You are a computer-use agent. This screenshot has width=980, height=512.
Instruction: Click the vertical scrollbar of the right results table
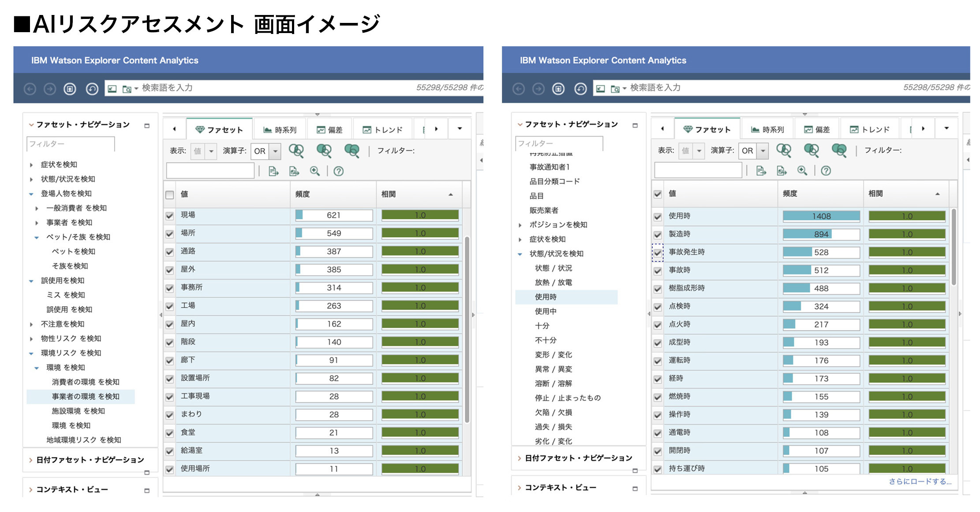pyautogui.click(x=954, y=247)
